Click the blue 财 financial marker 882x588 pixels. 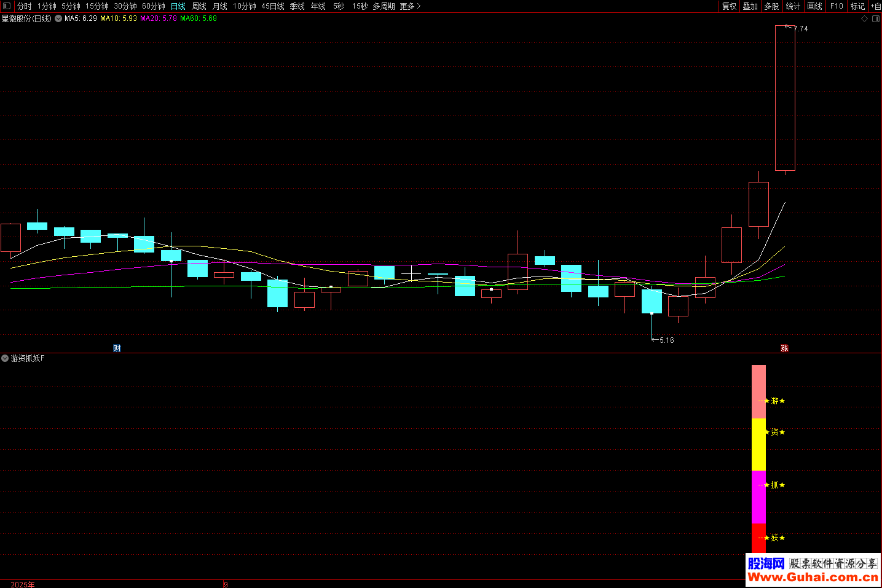point(117,348)
